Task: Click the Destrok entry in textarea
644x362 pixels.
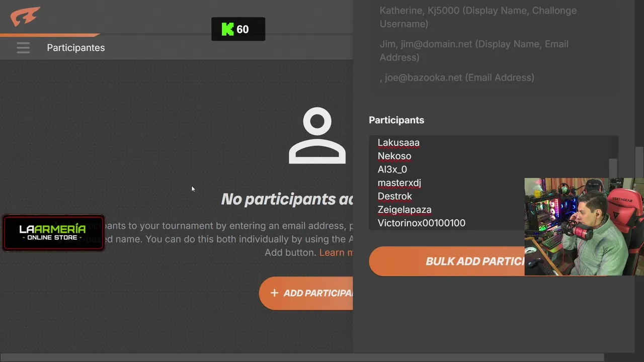Action: (x=395, y=196)
